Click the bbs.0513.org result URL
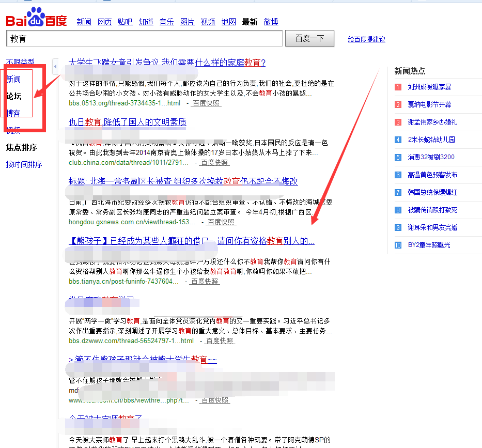Screen dimensions: 482x448 pyautogui.click(x=125, y=103)
